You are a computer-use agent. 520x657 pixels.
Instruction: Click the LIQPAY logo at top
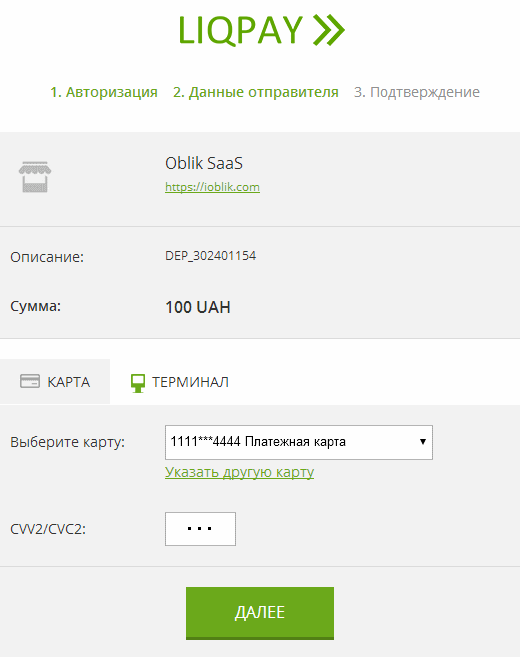[x=261, y=30]
